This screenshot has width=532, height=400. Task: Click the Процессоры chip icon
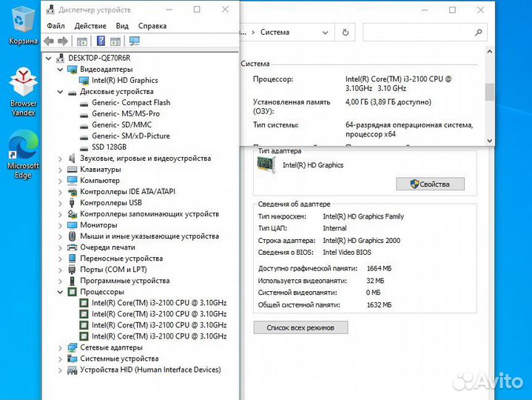(x=72, y=292)
